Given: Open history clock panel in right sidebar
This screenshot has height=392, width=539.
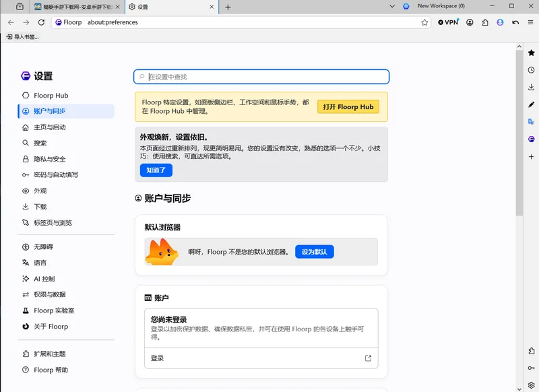Looking at the screenshot, I should point(532,70).
